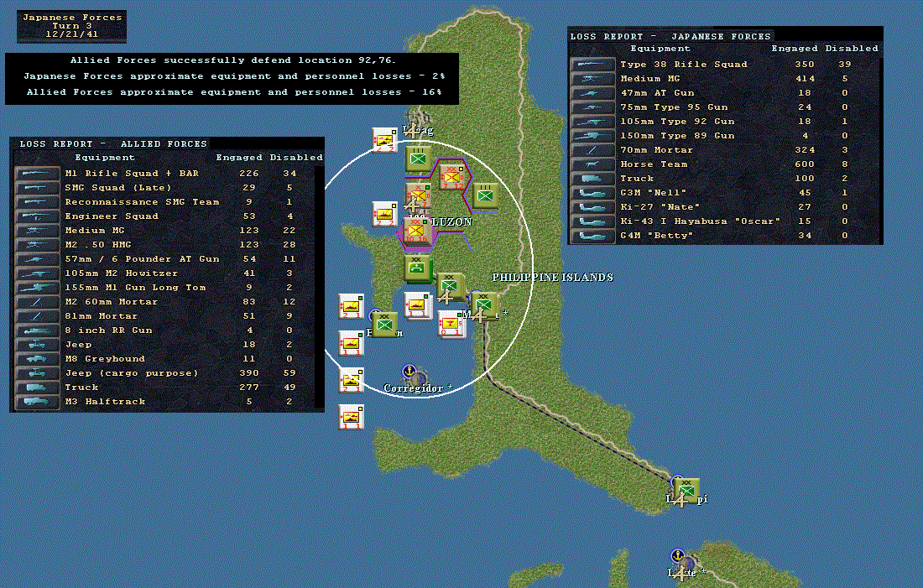Select the Type 38 Rifle Squad icon
The width and height of the screenshot is (923, 588).
click(592, 65)
